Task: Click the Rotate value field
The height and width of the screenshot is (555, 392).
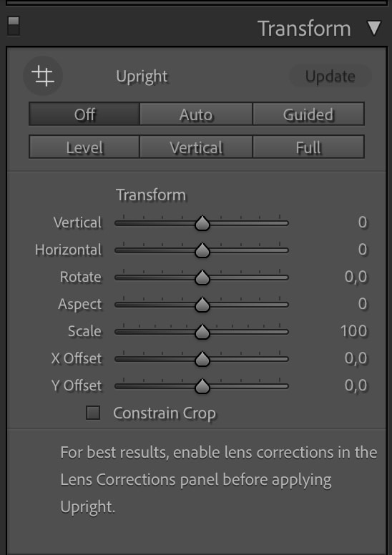Action: [356, 277]
